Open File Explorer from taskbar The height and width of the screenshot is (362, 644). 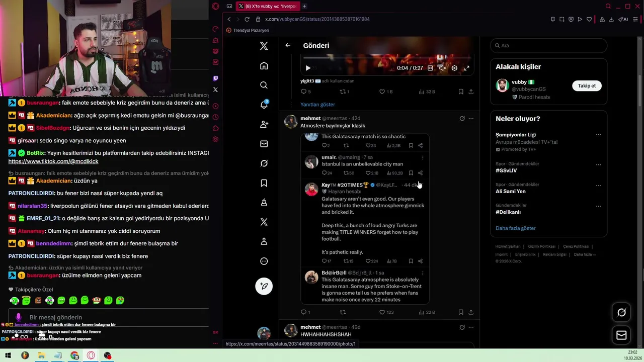pos(41,355)
